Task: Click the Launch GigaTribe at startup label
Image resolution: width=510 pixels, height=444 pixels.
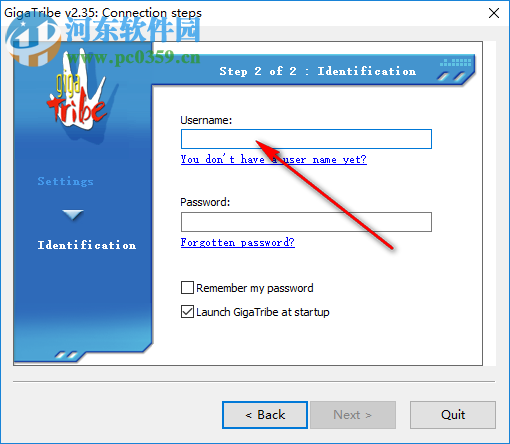Action: [x=263, y=312]
